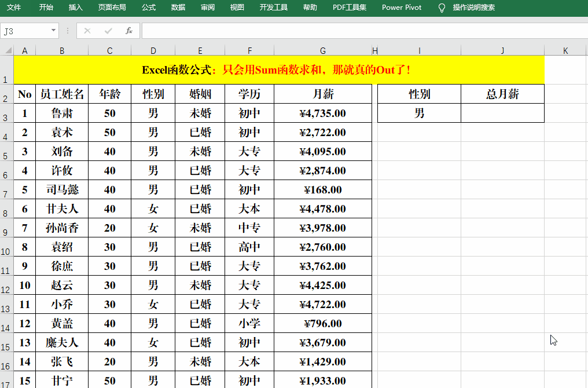Viewport: 588px width, 388px height.
Task: Click the name cell 鲁肃
Action: [62, 114]
